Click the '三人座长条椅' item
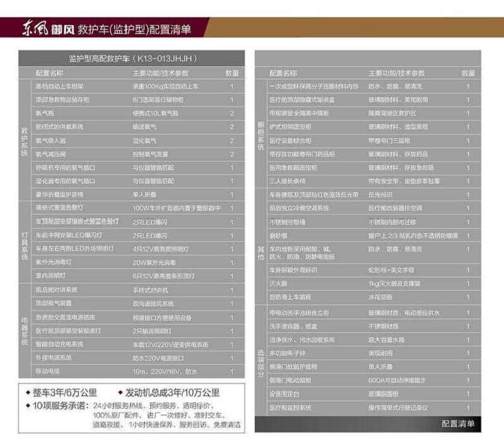The image size is (504, 439). click(x=287, y=181)
